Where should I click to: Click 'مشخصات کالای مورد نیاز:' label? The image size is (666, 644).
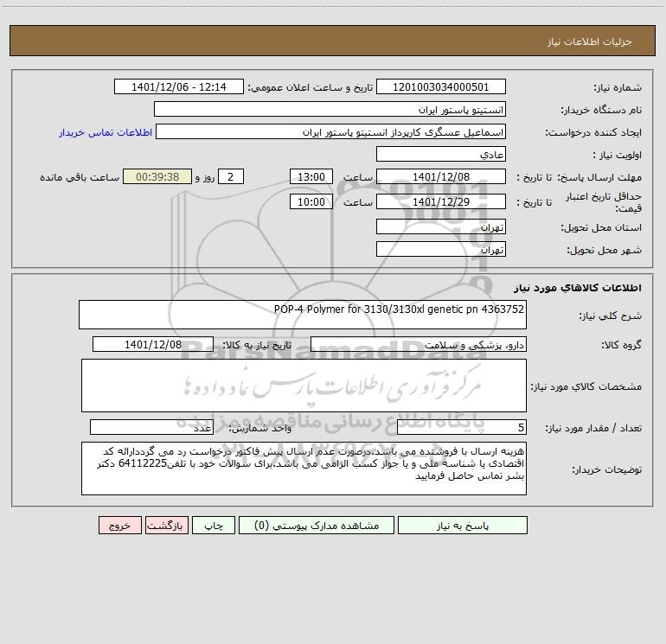tap(586, 386)
